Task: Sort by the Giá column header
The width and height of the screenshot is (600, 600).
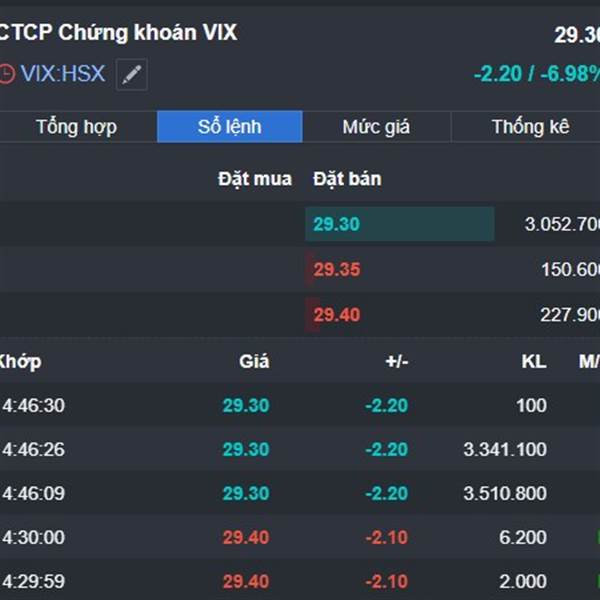Action: [x=254, y=362]
